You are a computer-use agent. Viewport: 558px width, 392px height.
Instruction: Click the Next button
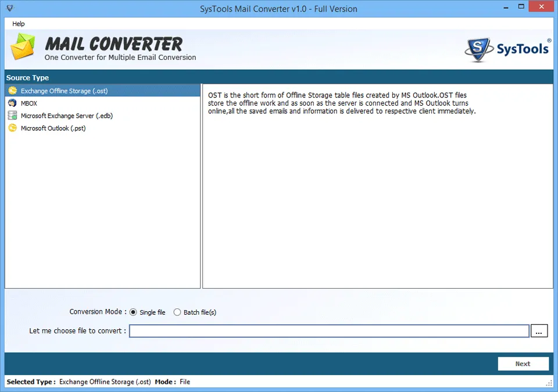pos(523,364)
